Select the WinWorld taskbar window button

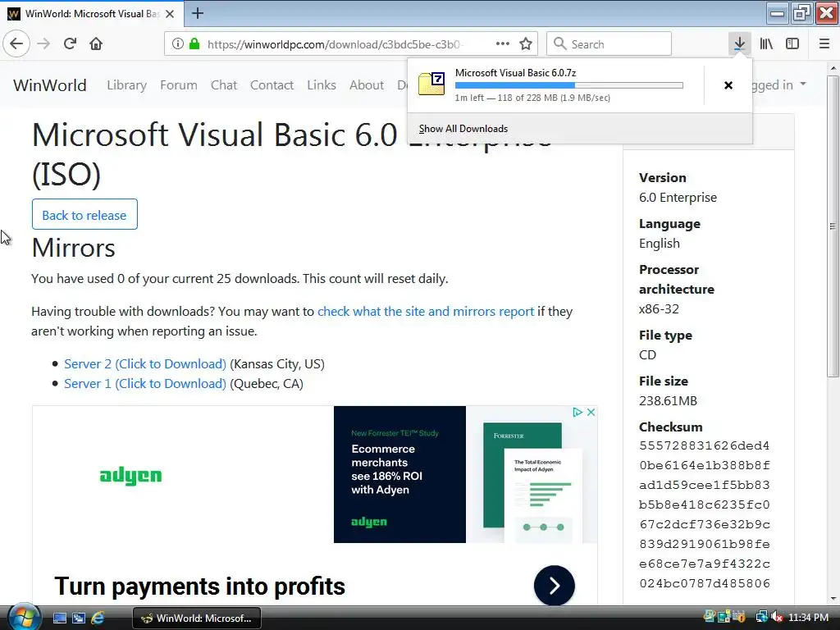197,619
